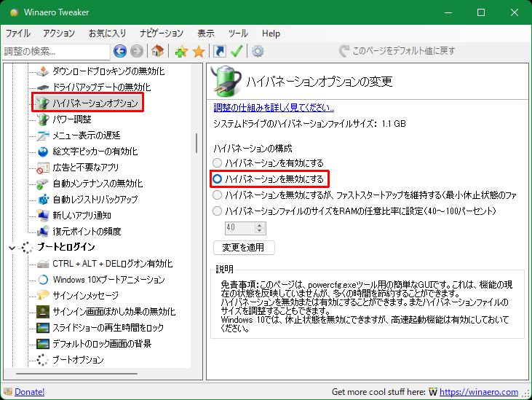Open settings gear icon in toolbar
This screenshot has height=400, width=532.
pos(258,51)
